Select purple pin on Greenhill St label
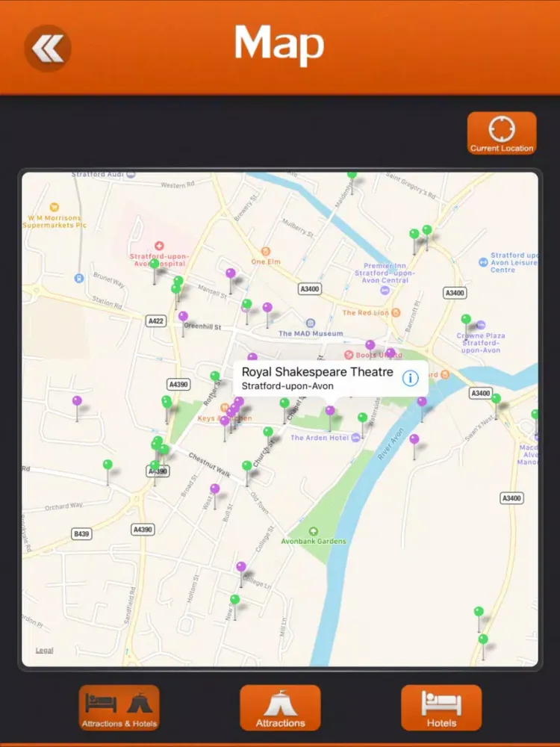This screenshot has width=560, height=747. click(183, 316)
